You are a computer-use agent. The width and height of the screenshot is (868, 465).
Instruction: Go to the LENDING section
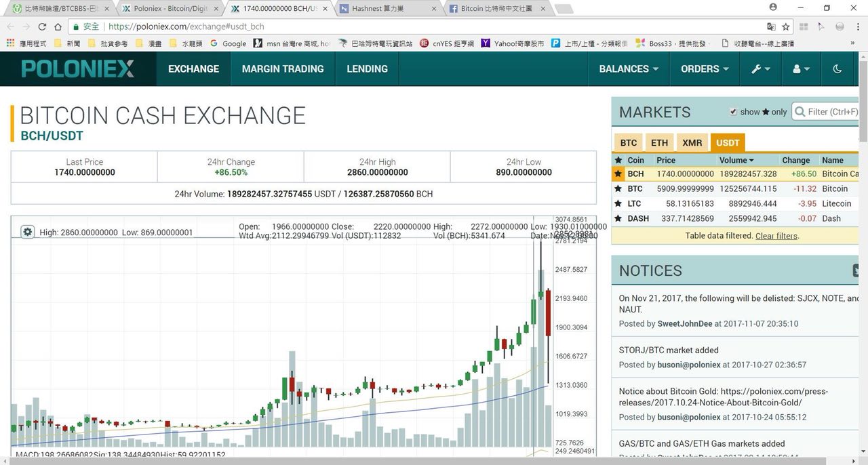[x=368, y=68]
